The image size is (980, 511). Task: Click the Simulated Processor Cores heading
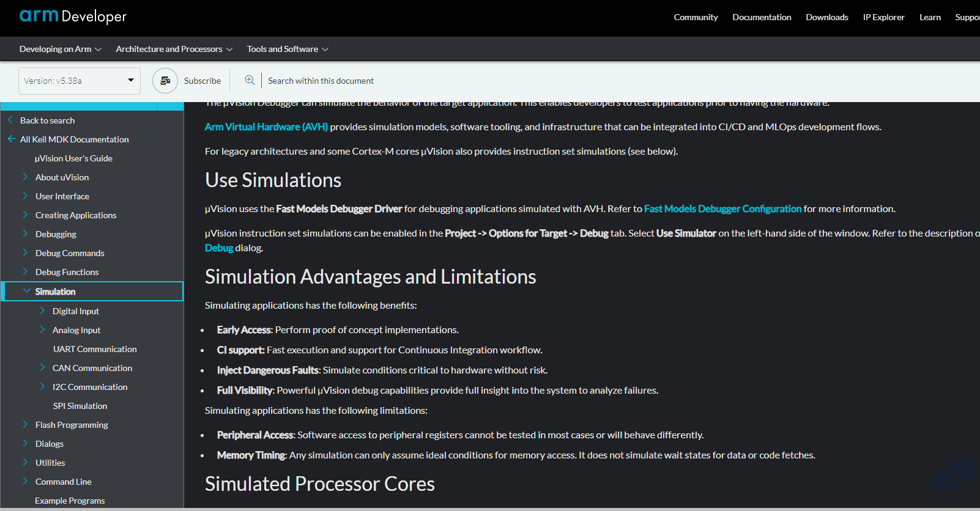[x=319, y=483]
